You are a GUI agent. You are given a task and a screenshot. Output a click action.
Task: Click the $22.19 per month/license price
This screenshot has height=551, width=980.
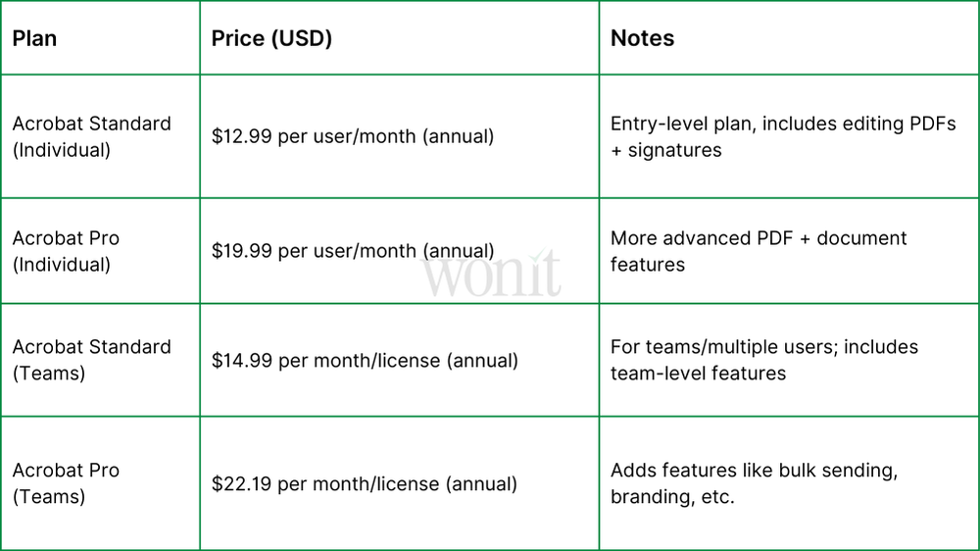click(x=365, y=483)
